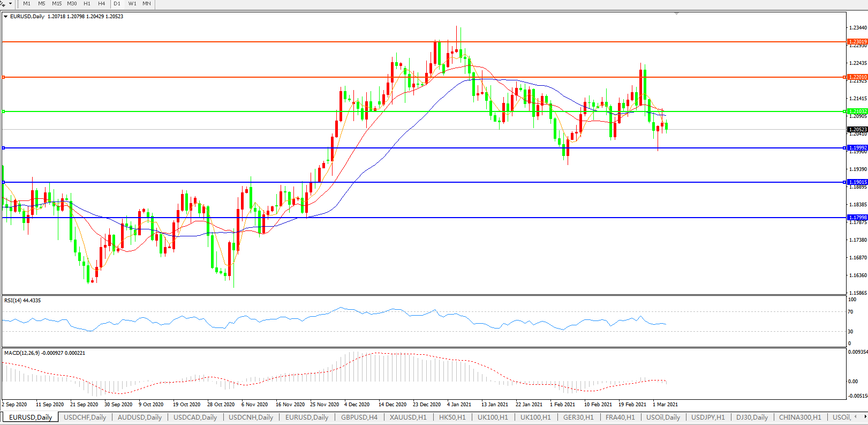Click the chart shift triangle marker

(677, 13)
